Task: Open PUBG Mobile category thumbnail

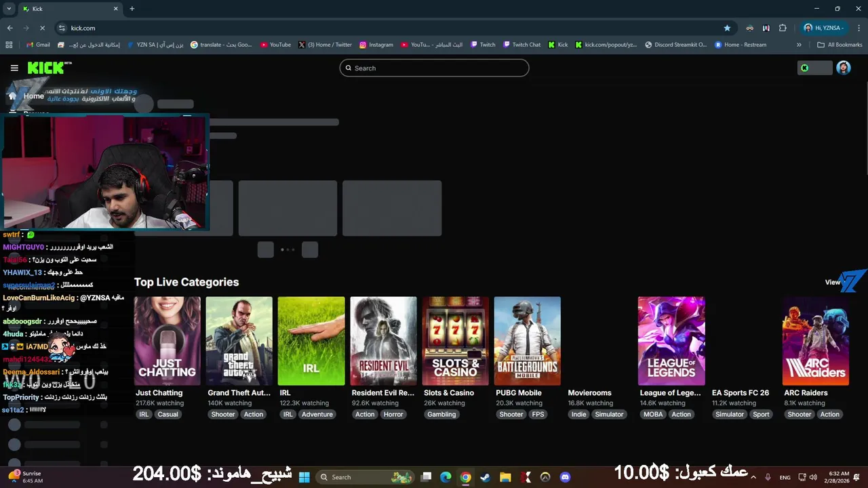Action: (x=527, y=341)
